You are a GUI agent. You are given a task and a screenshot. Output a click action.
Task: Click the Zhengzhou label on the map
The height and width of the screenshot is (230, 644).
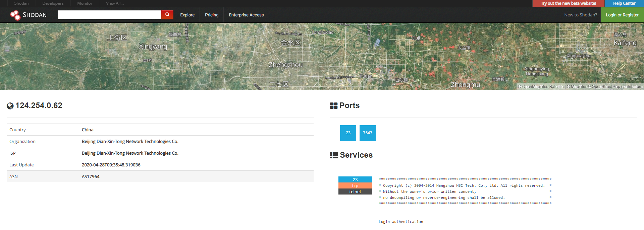tap(286, 65)
